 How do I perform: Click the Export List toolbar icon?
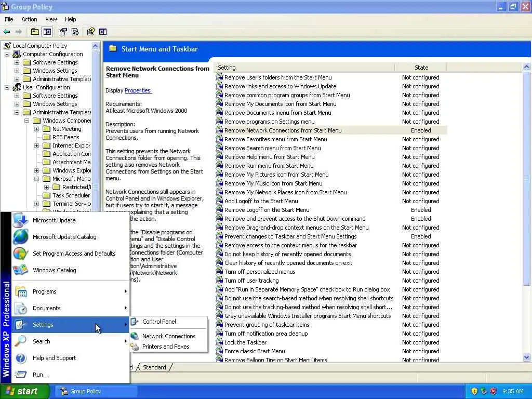coord(75,32)
